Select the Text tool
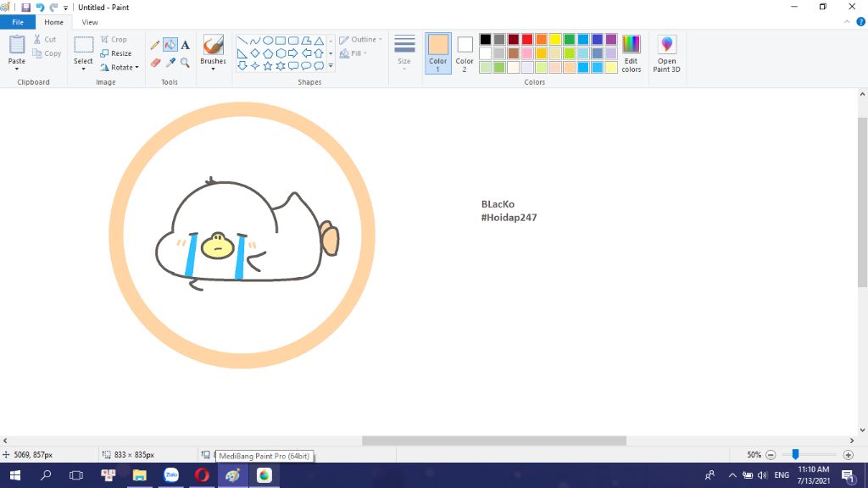Screen dimensions: 868x488 185,45
